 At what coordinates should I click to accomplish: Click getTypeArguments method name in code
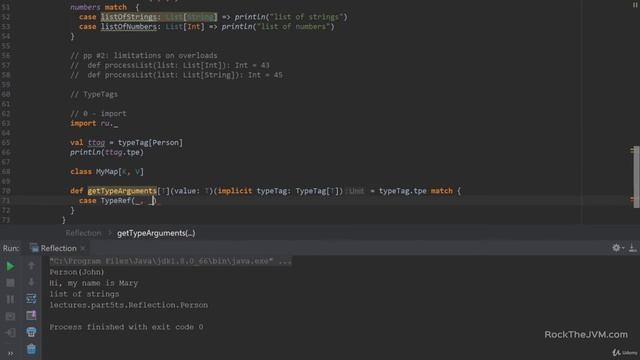point(122,191)
